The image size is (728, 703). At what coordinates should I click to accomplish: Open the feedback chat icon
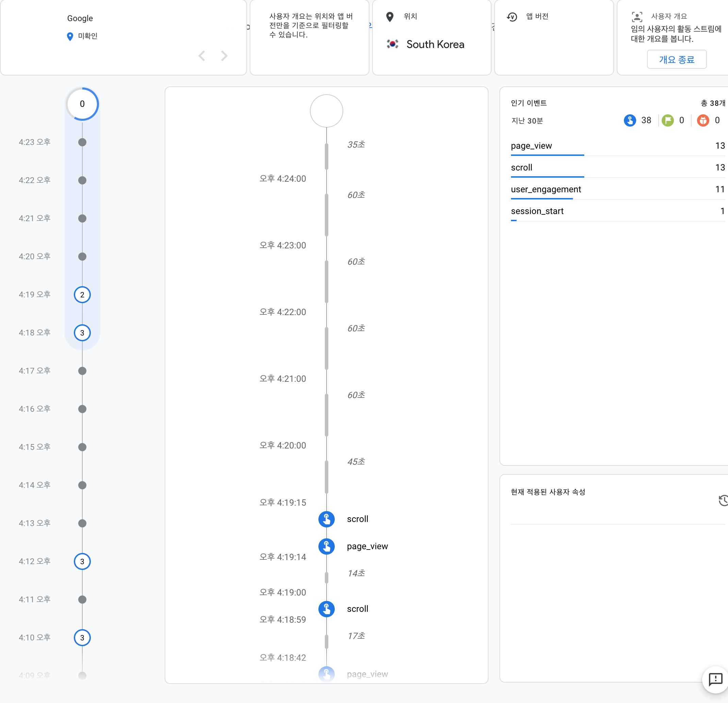pyautogui.click(x=715, y=680)
